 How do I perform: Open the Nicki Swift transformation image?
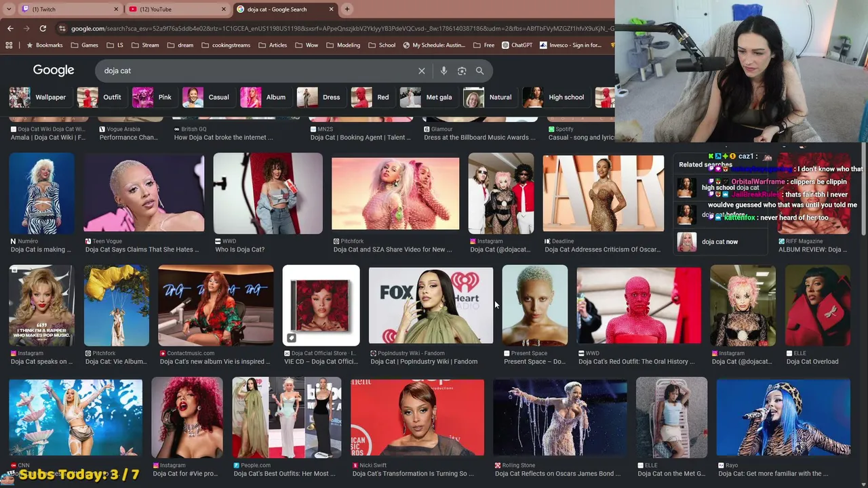pos(417,418)
